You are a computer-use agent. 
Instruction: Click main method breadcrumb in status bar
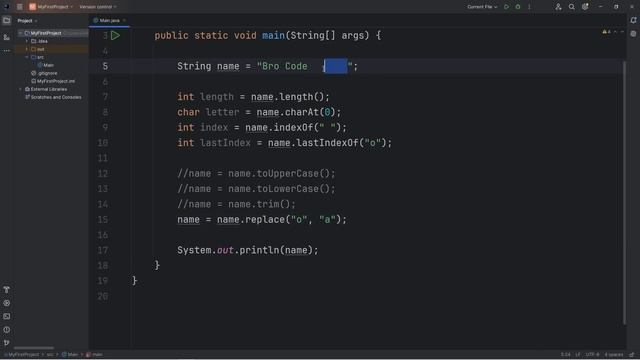click(94, 355)
